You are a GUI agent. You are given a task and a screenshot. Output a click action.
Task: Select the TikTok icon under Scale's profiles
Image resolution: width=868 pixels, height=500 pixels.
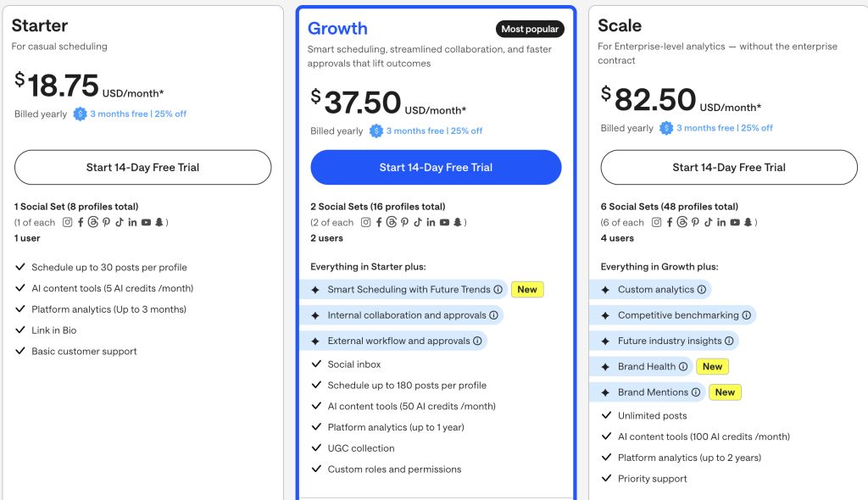(x=709, y=222)
